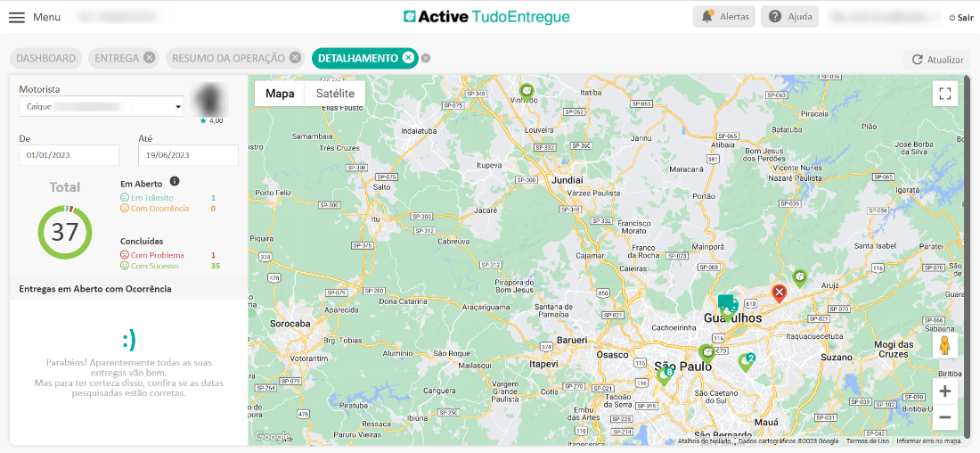The height and width of the screenshot is (453, 980).
Task: Click the red failed delivery map marker
Action: click(x=779, y=292)
